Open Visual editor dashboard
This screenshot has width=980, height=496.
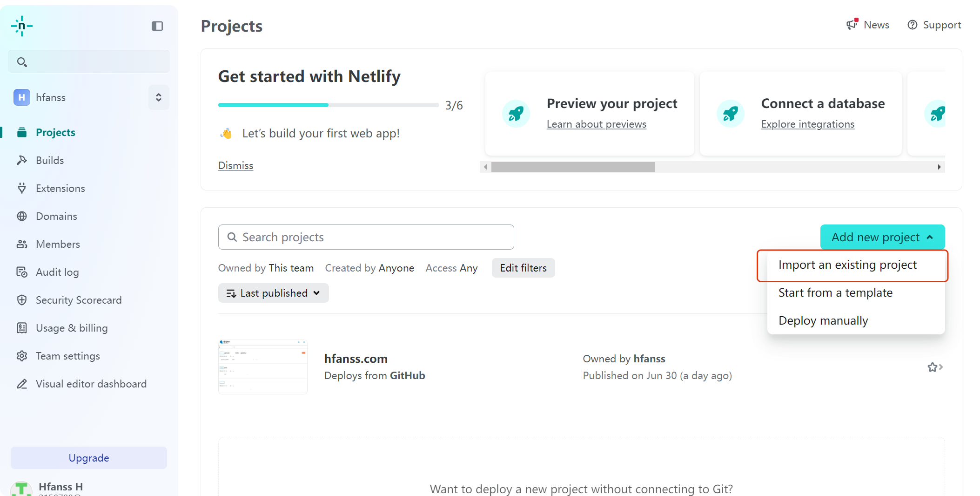(x=91, y=384)
